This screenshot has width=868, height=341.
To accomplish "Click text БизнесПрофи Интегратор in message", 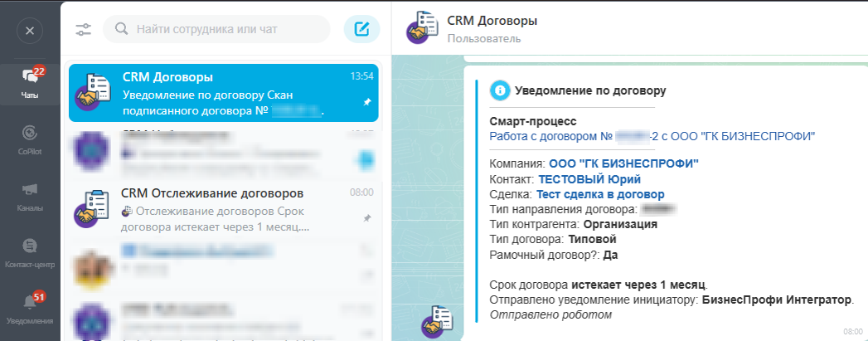I will pyautogui.click(x=777, y=300).
